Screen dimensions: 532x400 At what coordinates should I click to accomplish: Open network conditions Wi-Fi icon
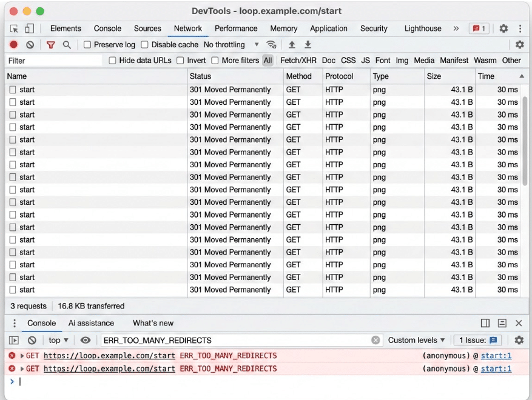pyautogui.click(x=271, y=45)
